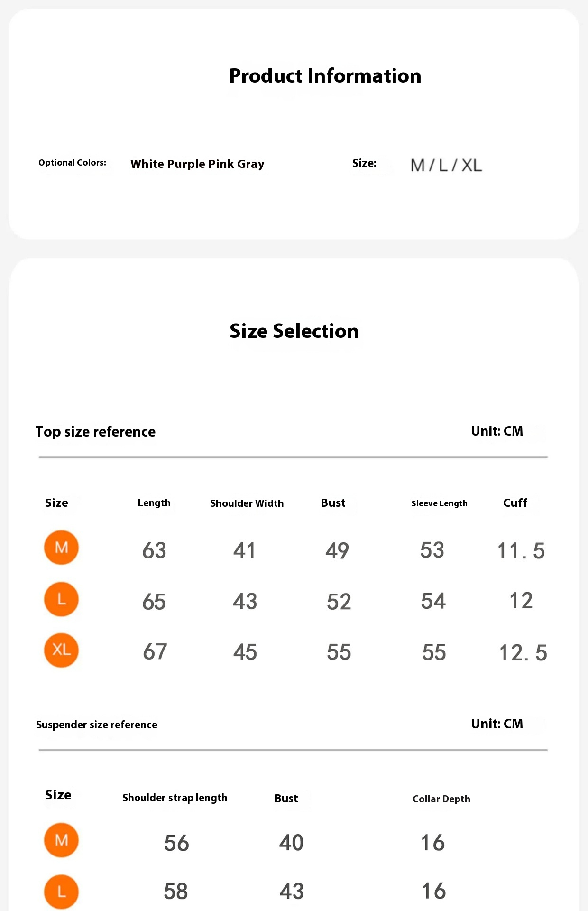Click the Shoulder Width column header
Viewport: 588px width, 911px height.
point(247,503)
